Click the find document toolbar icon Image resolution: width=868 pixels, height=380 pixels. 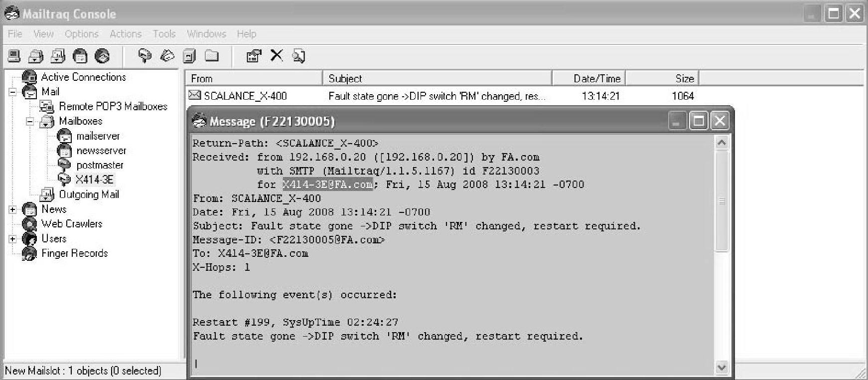[x=298, y=56]
